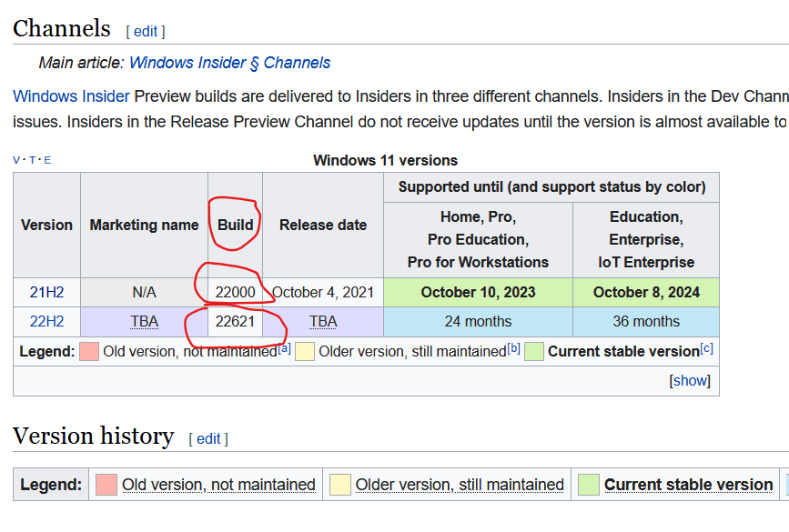Select the '36 months' cell
789x532 pixels.
tap(646, 321)
